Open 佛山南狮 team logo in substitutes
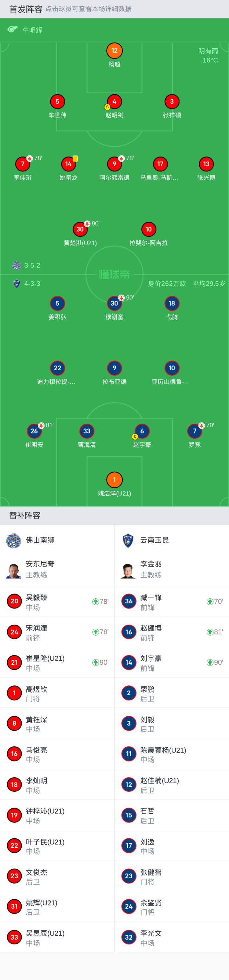The width and height of the screenshot is (229, 980). [14, 540]
